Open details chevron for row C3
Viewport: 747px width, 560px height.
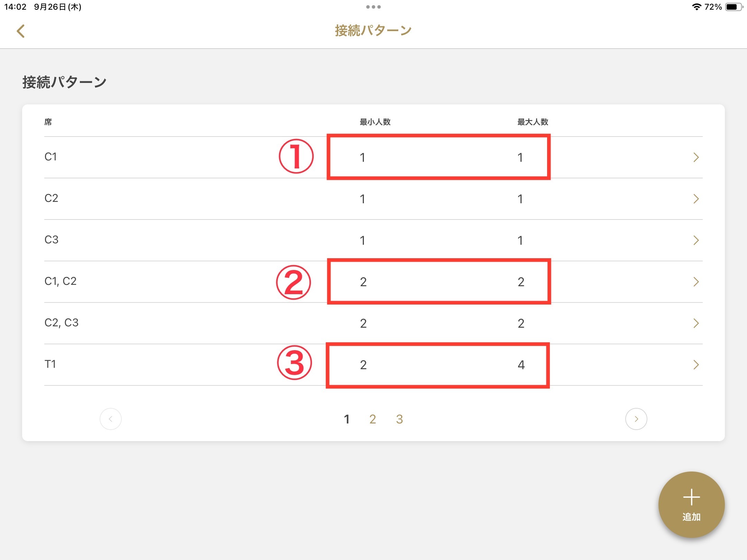point(696,240)
